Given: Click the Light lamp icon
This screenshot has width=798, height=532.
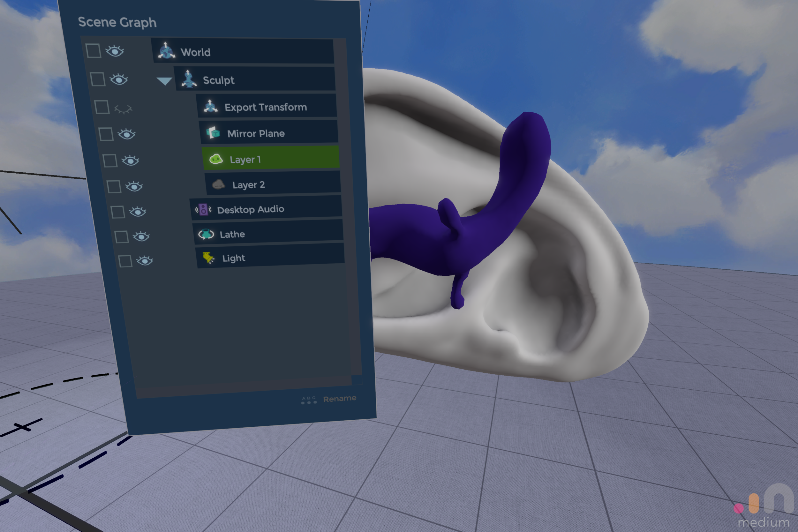Looking at the screenshot, I should (208, 258).
